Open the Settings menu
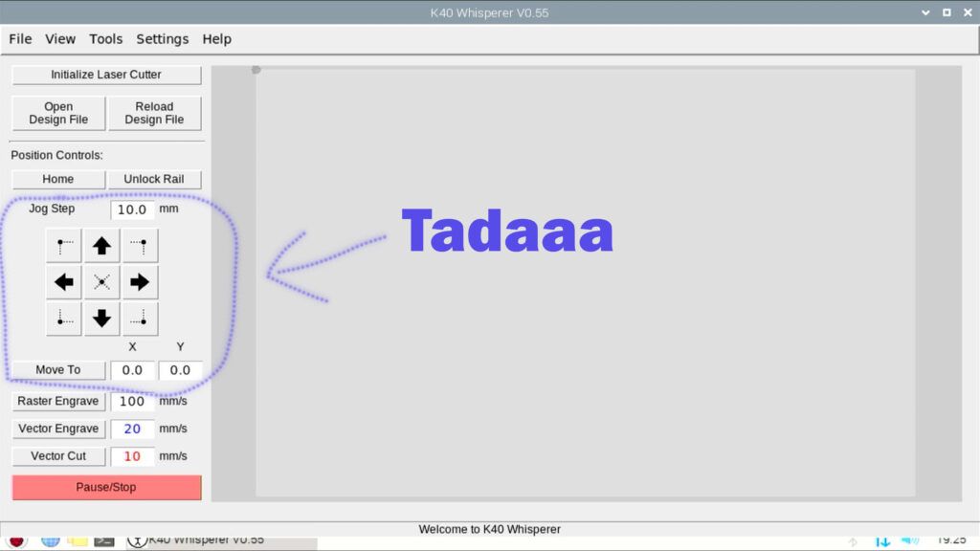Screen dimensions: 980x551 click(163, 38)
